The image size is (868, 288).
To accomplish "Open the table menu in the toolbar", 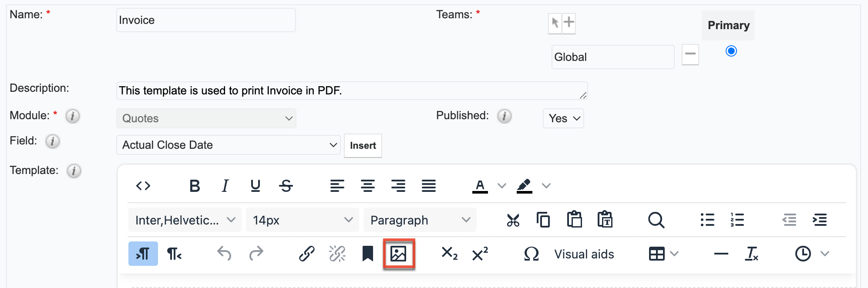I will 663,254.
